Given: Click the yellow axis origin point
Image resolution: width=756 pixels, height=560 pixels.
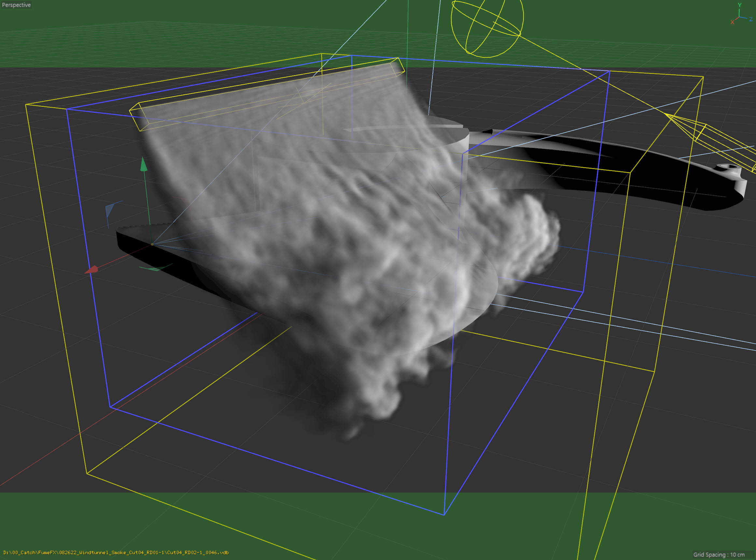Looking at the screenshot, I should [152, 244].
